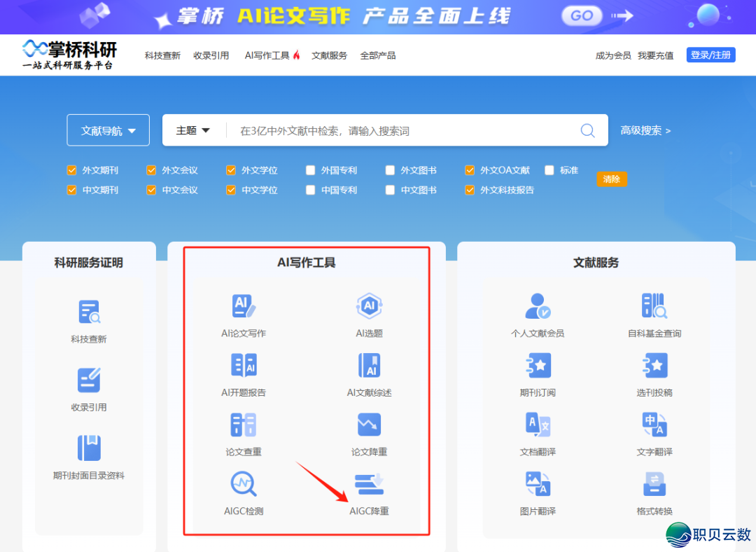
Task: Click the 登录/注册 button
Action: (710, 55)
